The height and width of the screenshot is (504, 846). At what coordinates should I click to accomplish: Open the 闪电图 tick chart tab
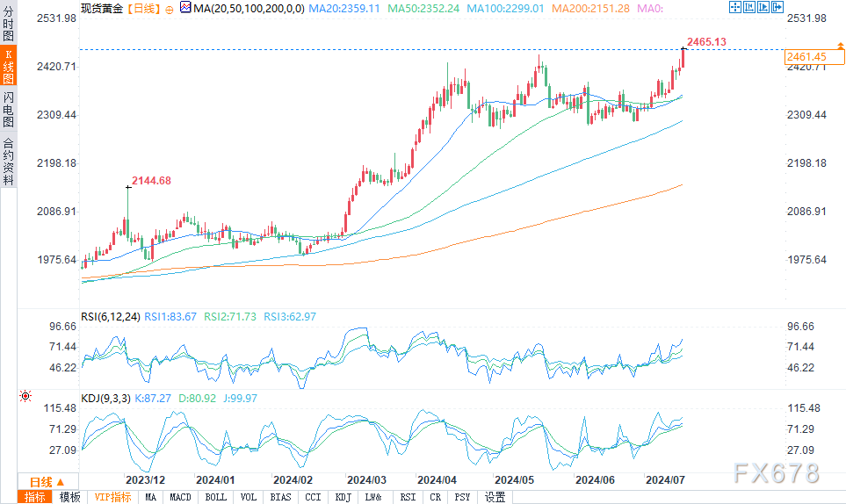pyautogui.click(x=8, y=110)
